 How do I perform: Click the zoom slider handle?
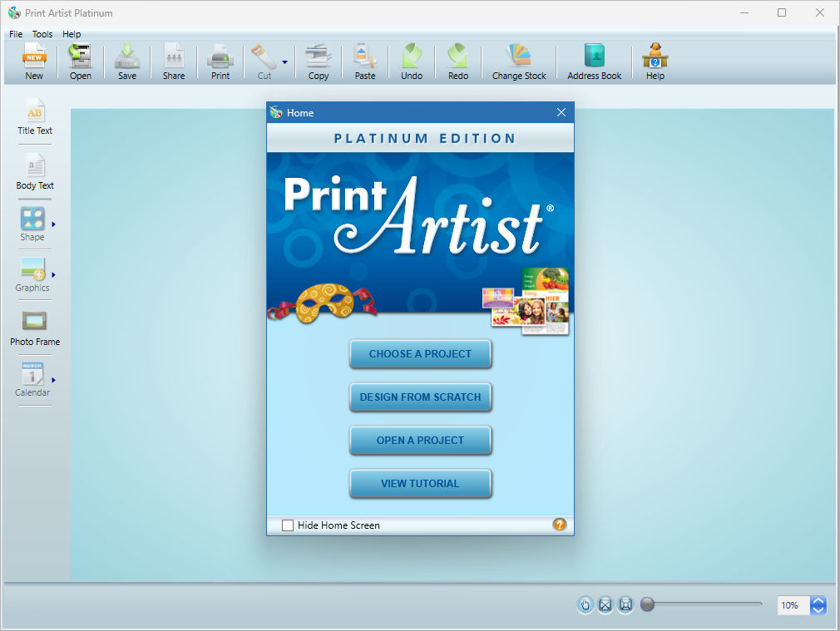pos(648,604)
